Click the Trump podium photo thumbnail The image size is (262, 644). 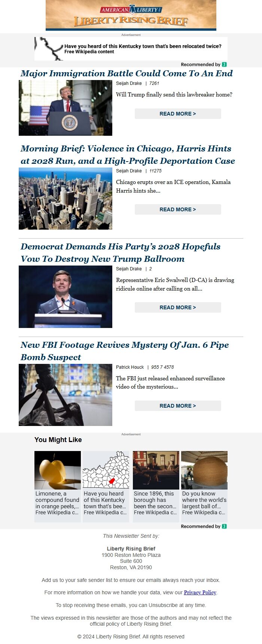[x=65, y=108]
